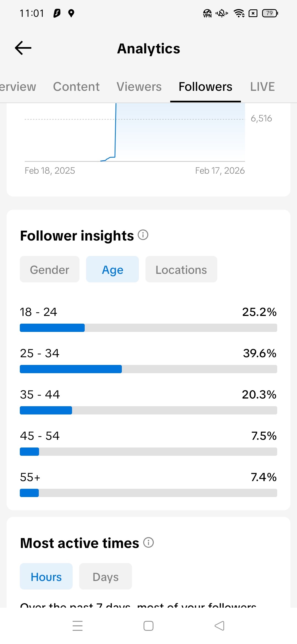Select the Gender insights filter

pyautogui.click(x=50, y=269)
